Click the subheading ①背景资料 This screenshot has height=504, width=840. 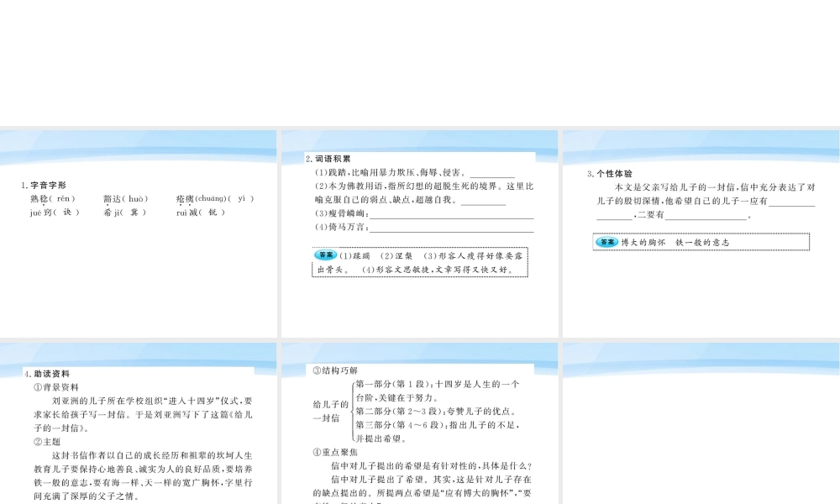pyautogui.click(x=56, y=387)
